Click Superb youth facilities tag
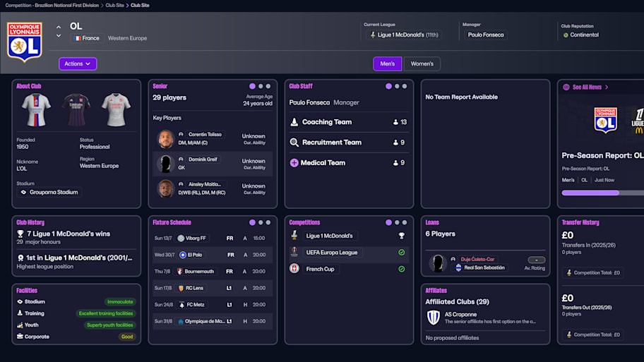The height and width of the screenshot is (362, 644). pos(109,325)
